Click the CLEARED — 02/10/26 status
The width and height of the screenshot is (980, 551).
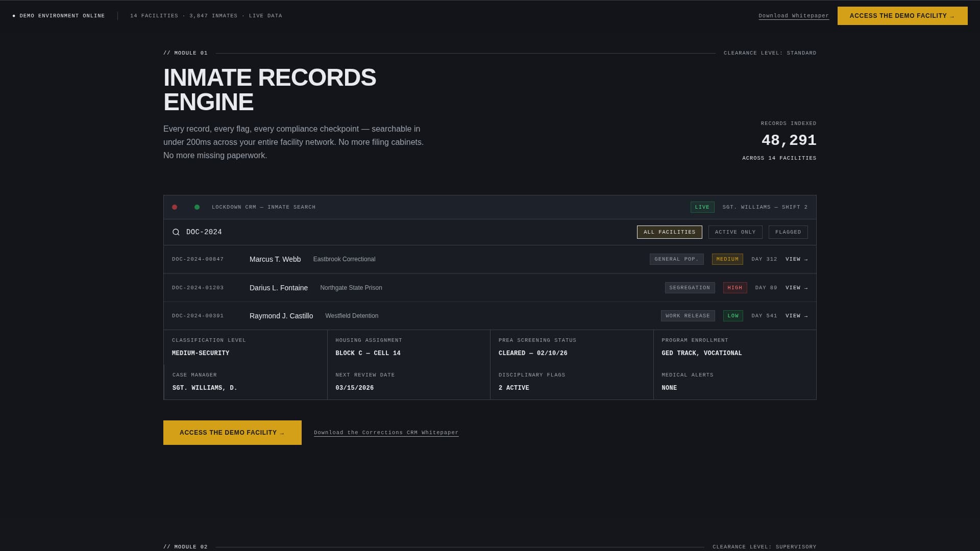533,353
